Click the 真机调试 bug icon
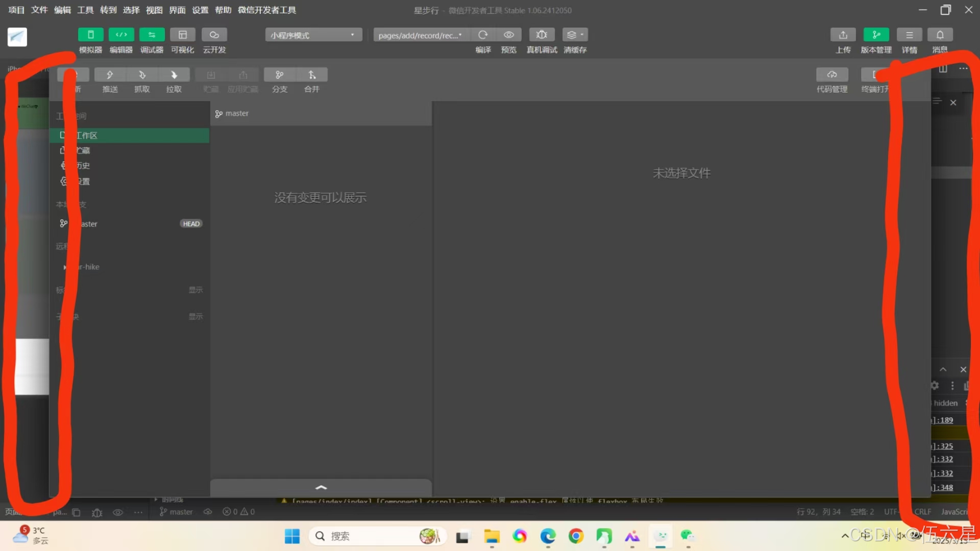The width and height of the screenshot is (980, 551). [x=542, y=35]
